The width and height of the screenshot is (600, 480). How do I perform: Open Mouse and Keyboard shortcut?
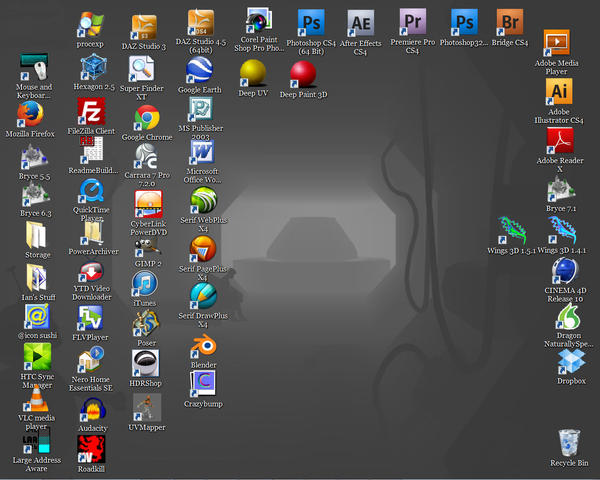click(34, 67)
